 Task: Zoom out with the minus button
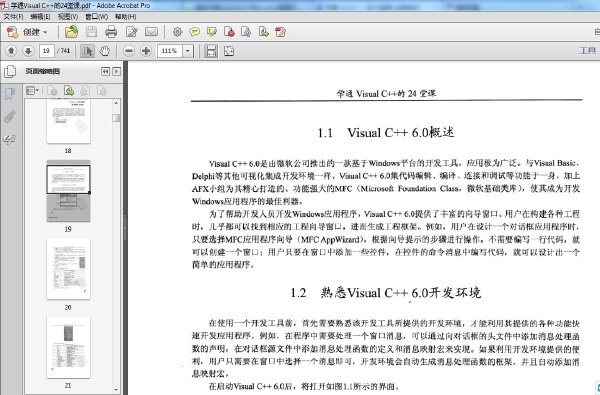[x=129, y=51]
